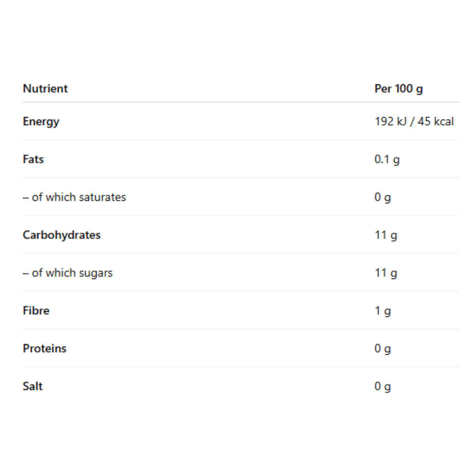476x476 pixels.
Task: Click the Salt 0 g value
Action: [x=382, y=387]
